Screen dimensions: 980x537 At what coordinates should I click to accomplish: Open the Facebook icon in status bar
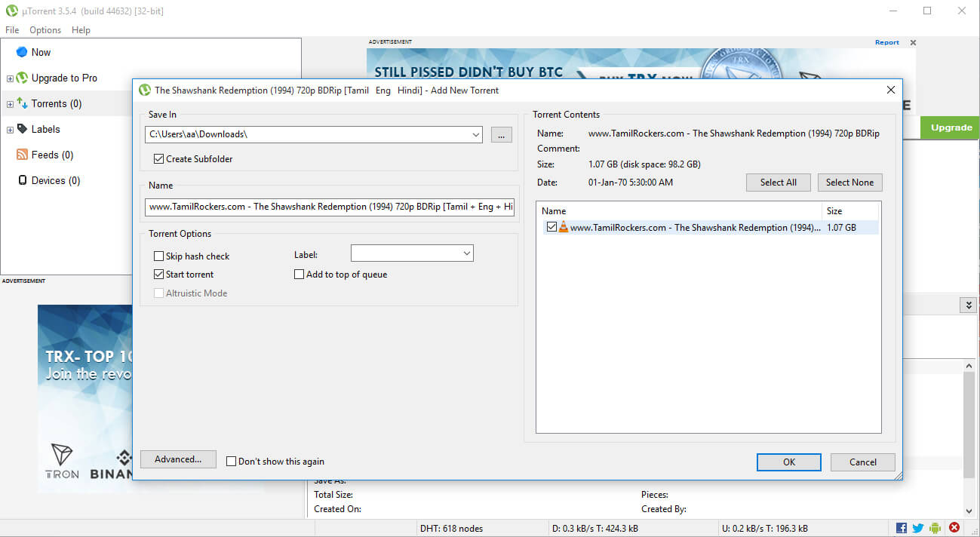point(902,528)
